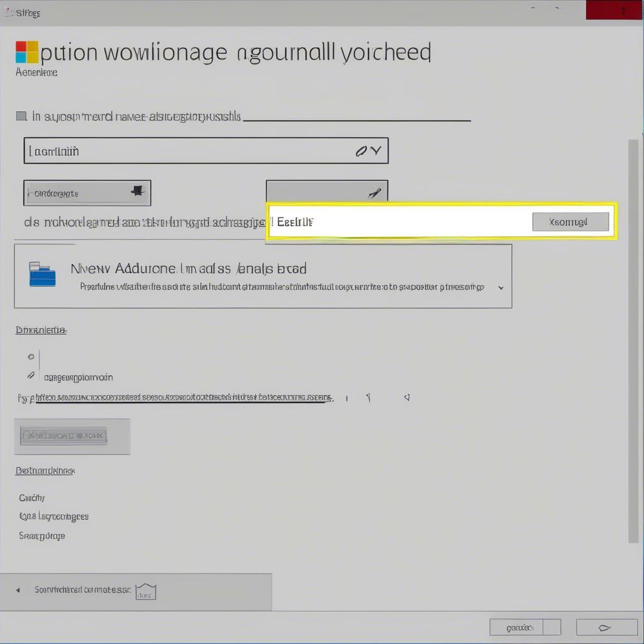Open the Destnandnlnes link

[45, 470]
